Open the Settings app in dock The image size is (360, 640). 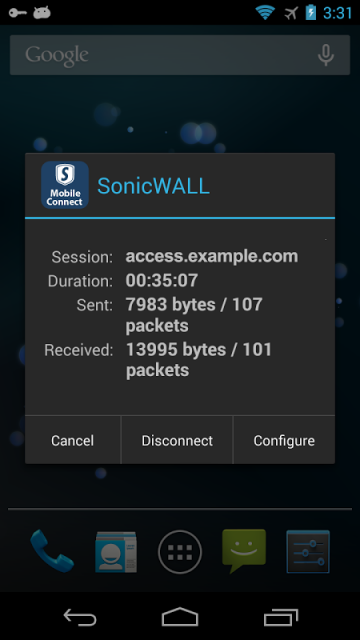click(x=308, y=552)
